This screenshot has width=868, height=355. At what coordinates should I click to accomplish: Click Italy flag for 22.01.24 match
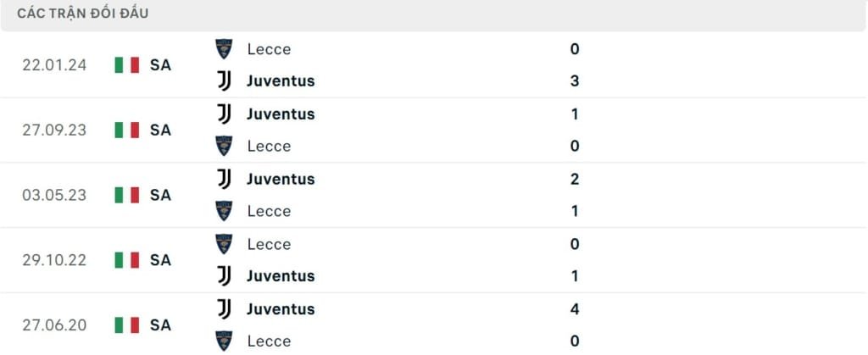coord(127,64)
